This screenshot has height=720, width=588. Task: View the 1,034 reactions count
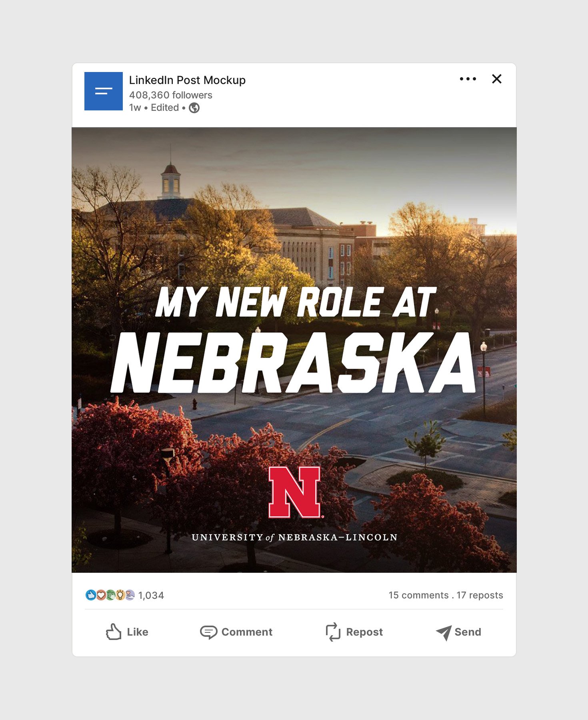[x=151, y=596]
